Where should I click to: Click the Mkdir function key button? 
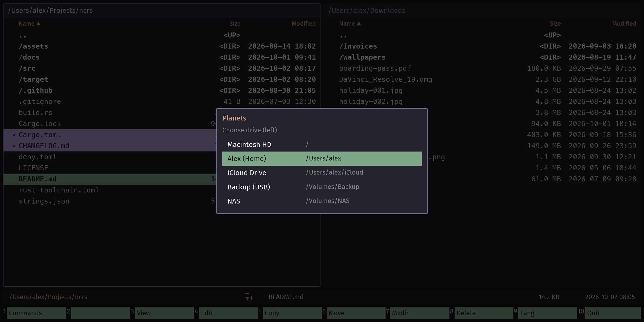click(x=420, y=313)
